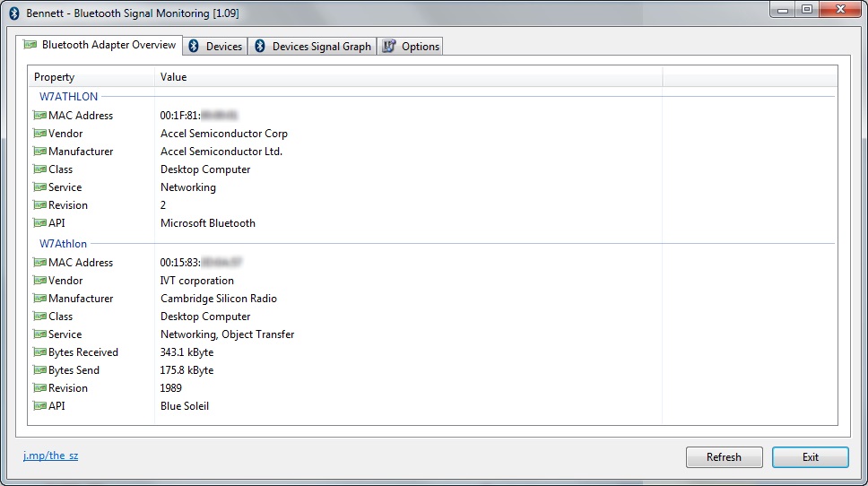Open the Devices tab
This screenshot has width=868, height=486.
click(x=215, y=47)
